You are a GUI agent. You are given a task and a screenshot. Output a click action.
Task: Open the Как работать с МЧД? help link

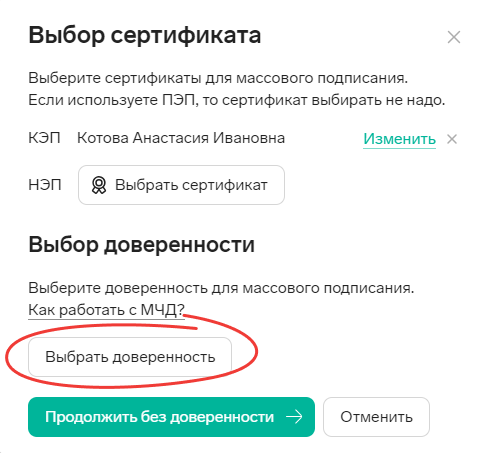(x=106, y=310)
